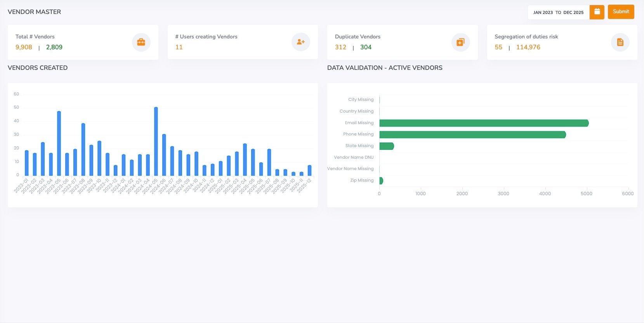644x323 pixels.
Task: Click the briefcase icon in Total Vendors card
Action: 141,42
